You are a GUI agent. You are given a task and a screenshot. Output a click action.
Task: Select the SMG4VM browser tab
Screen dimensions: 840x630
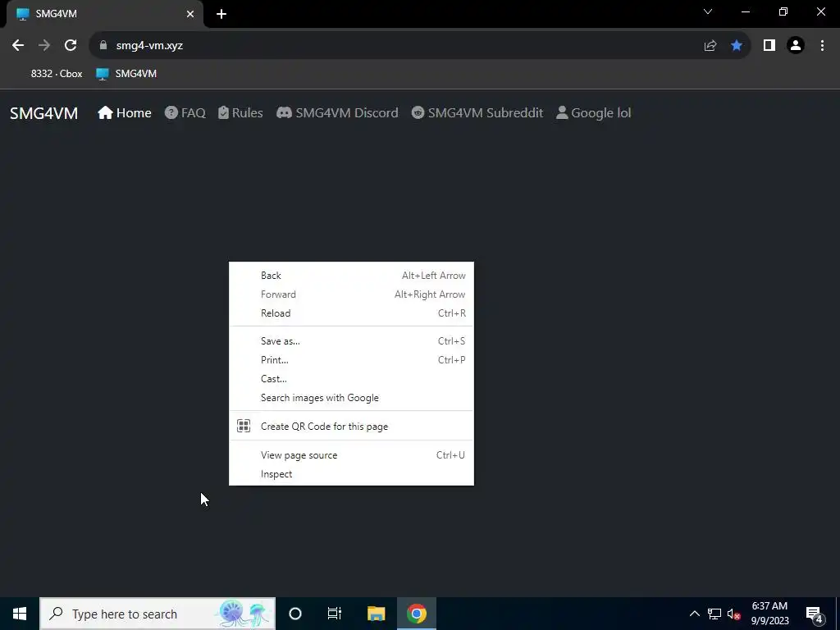point(105,14)
